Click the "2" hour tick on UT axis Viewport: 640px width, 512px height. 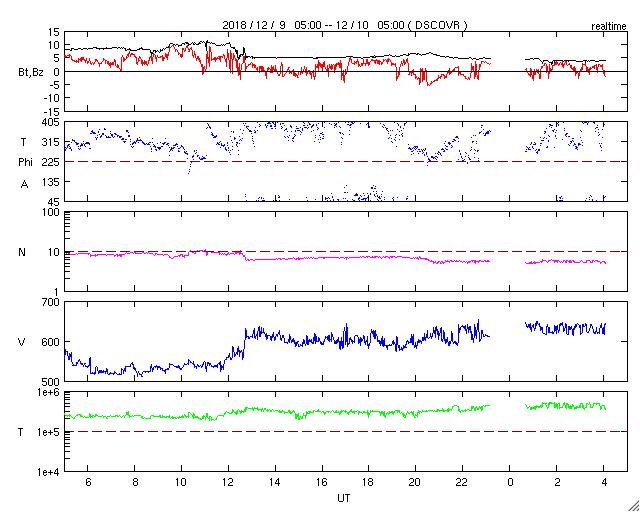(x=557, y=482)
